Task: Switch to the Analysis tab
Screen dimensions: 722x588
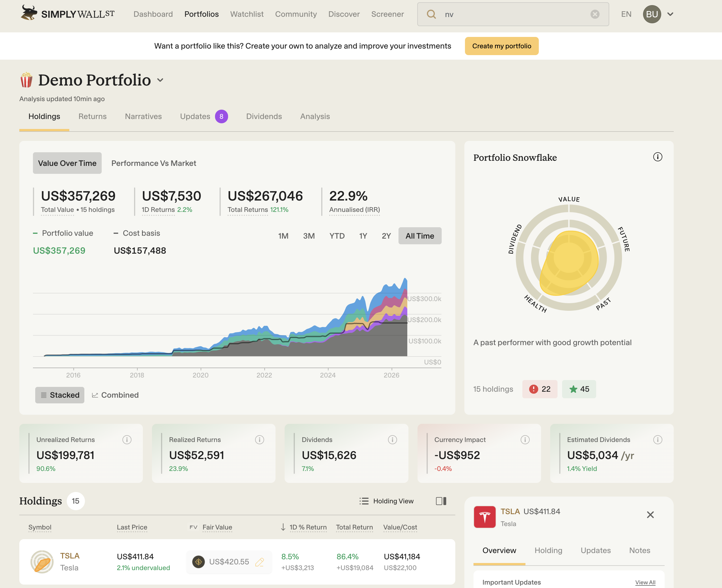Action: click(315, 116)
